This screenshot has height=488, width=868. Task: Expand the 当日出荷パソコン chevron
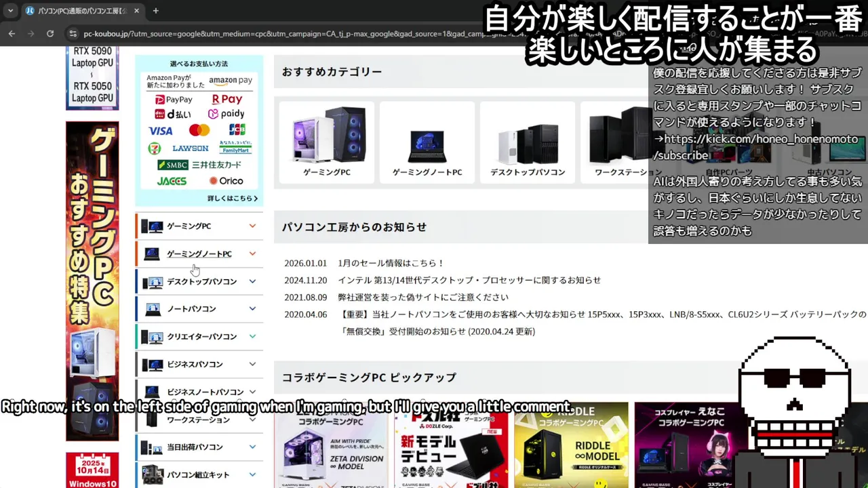(x=252, y=447)
